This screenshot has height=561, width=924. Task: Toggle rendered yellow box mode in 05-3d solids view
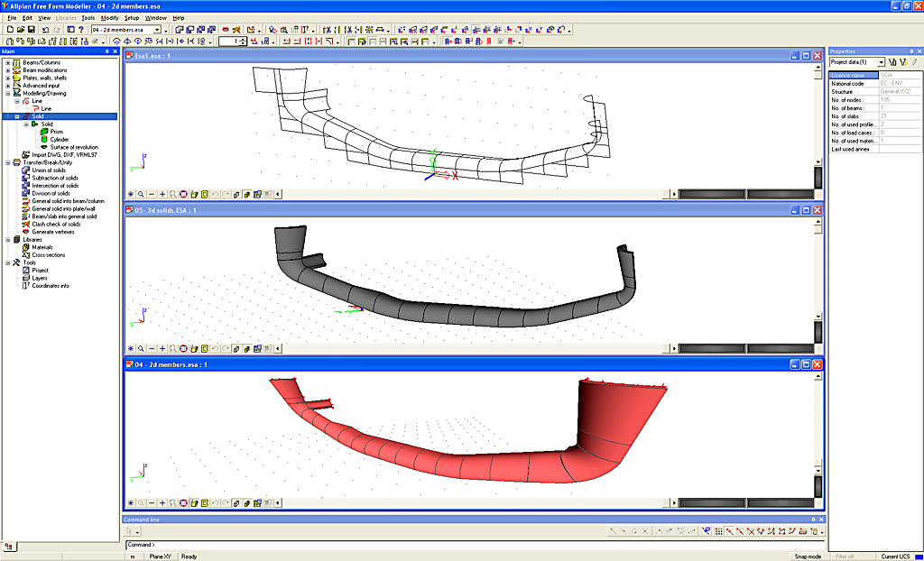tap(247, 348)
